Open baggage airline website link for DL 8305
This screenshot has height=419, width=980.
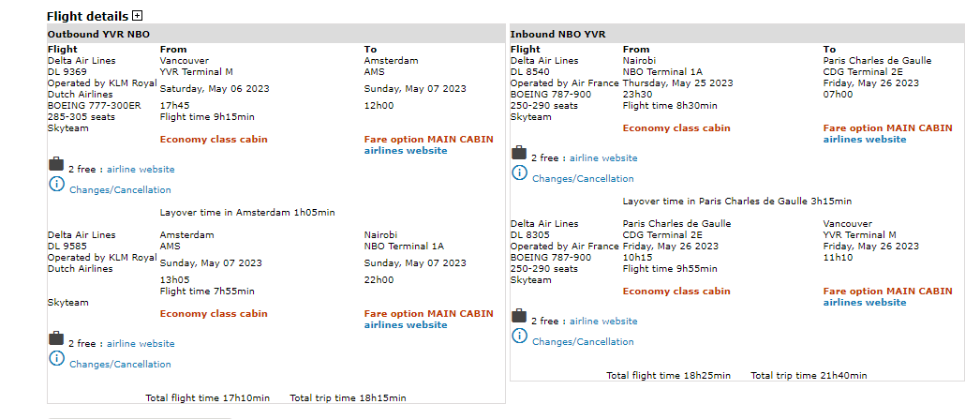point(603,322)
